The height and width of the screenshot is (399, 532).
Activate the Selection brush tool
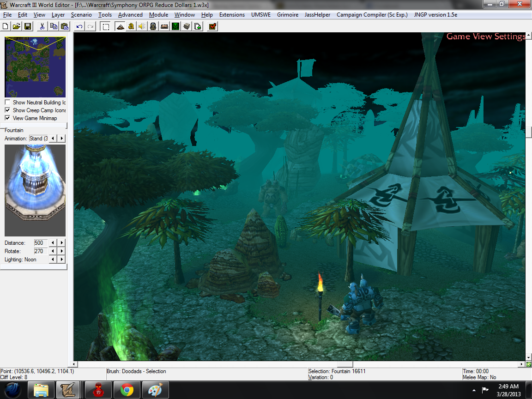(x=106, y=26)
